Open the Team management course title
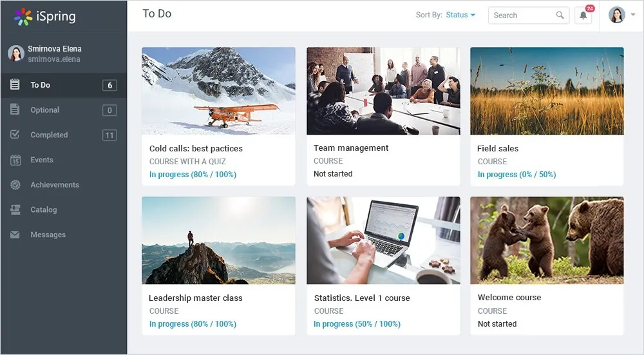The height and width of the screenshot is (355, 644). tap(351, 148)
